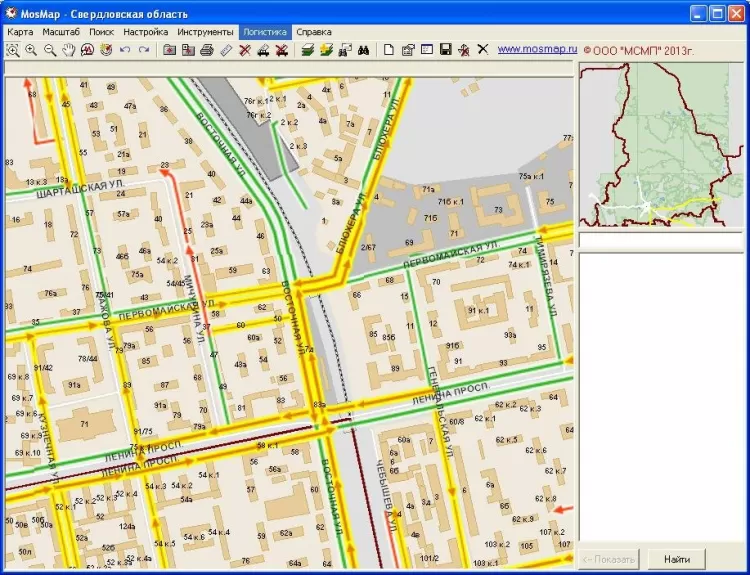Open the Инструменты menu
Image resolution: width=750 pixels, height=575 pixels.
pos(205,32)
